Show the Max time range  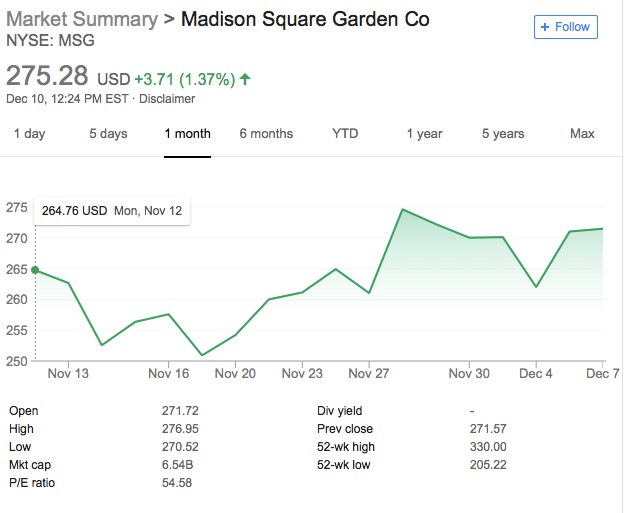pos(581,134)
